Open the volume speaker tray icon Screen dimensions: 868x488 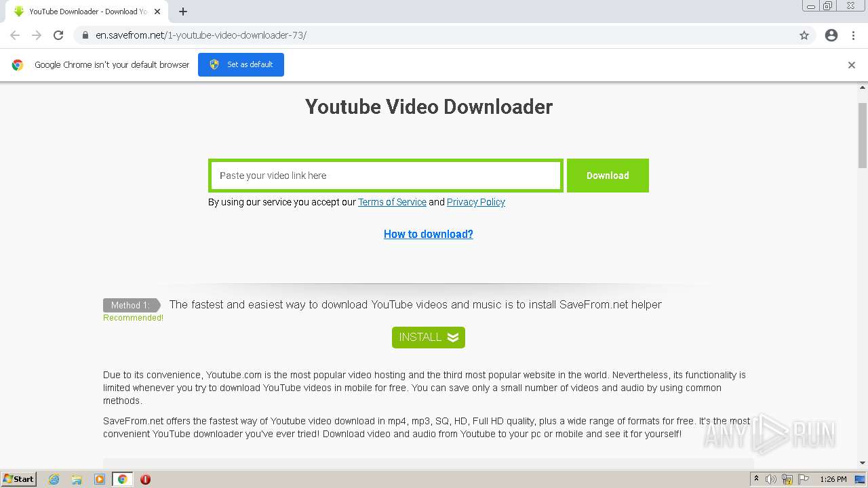(x=771, y=479)
